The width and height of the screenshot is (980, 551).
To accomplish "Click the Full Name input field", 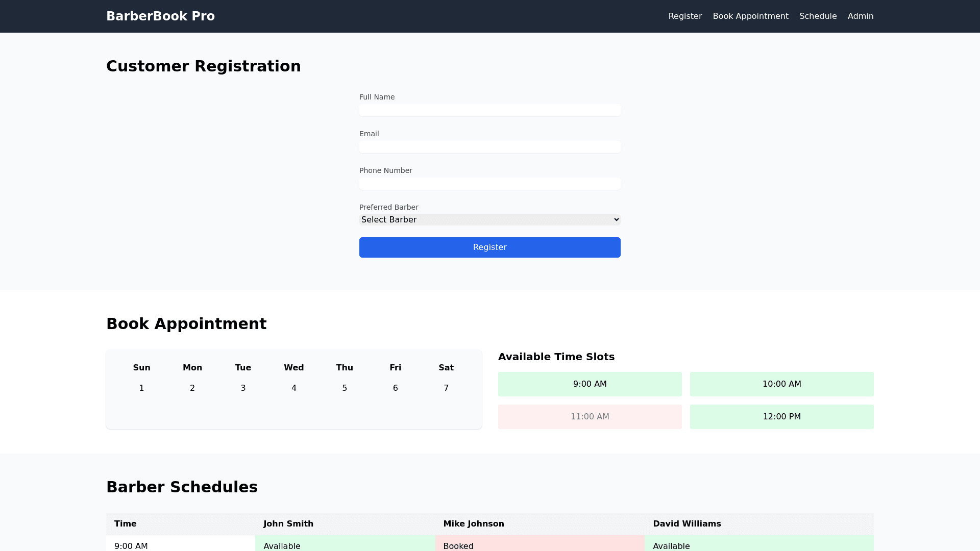I will tap(489, 110).
